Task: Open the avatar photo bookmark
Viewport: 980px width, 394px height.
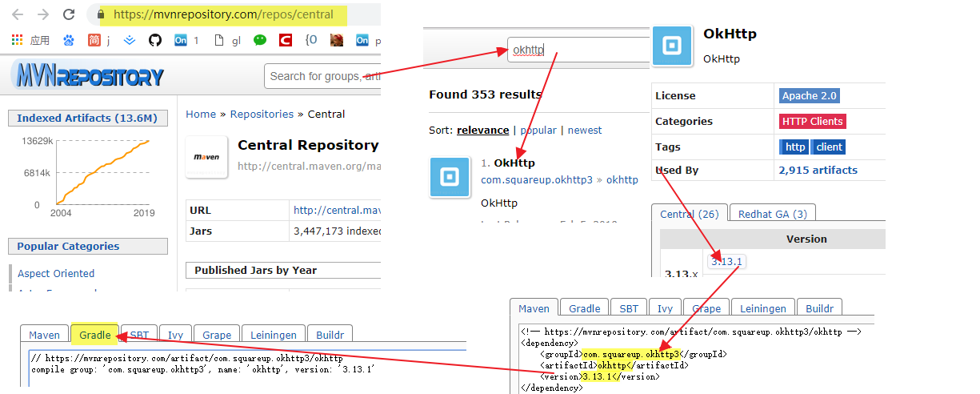Action: click(337, 40)
